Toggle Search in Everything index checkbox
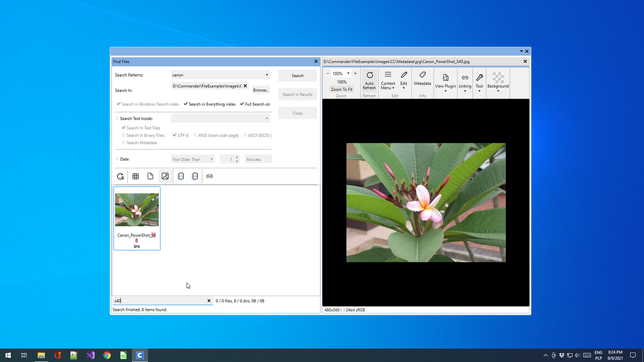This screenshot has width=644, height=362. (186, 104)
